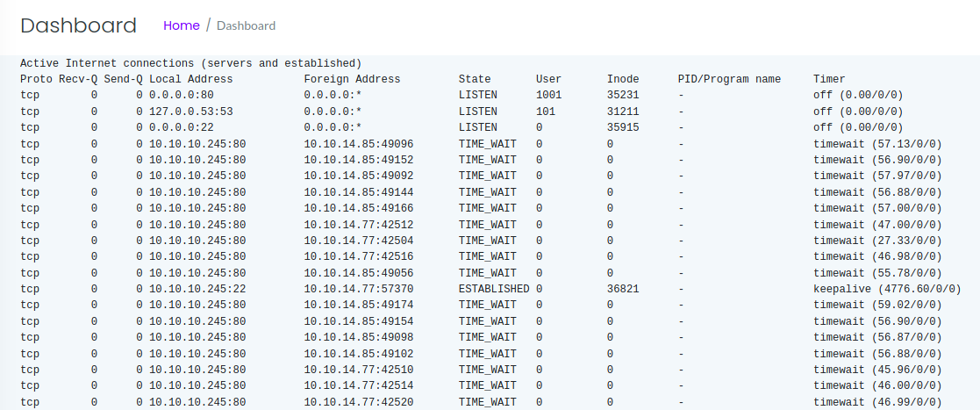
Task: Click the Recv-Q column header
Action: (x=78, y=79)
